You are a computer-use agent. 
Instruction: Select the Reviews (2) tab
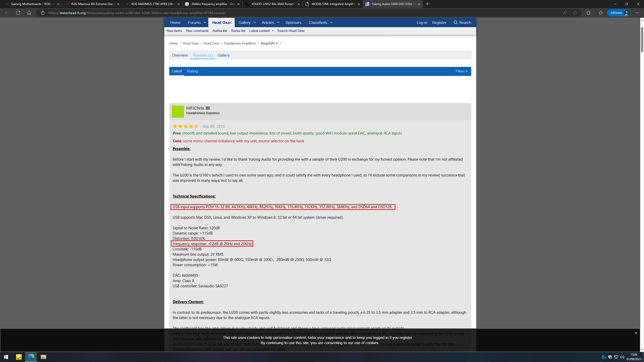click(x=203, y=55)
